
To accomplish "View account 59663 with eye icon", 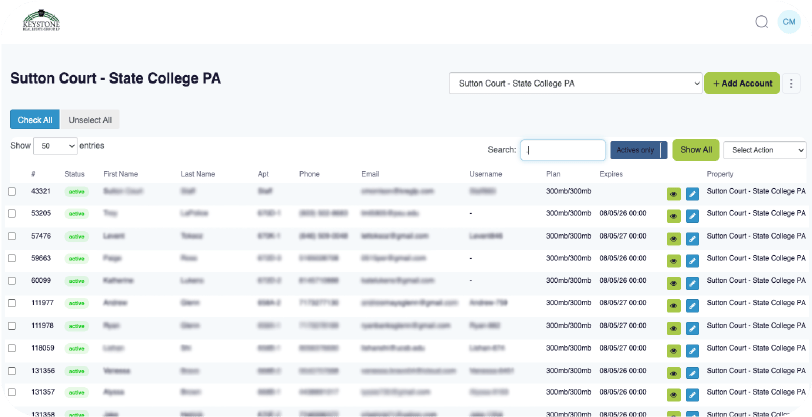I will tap(674, 259).
